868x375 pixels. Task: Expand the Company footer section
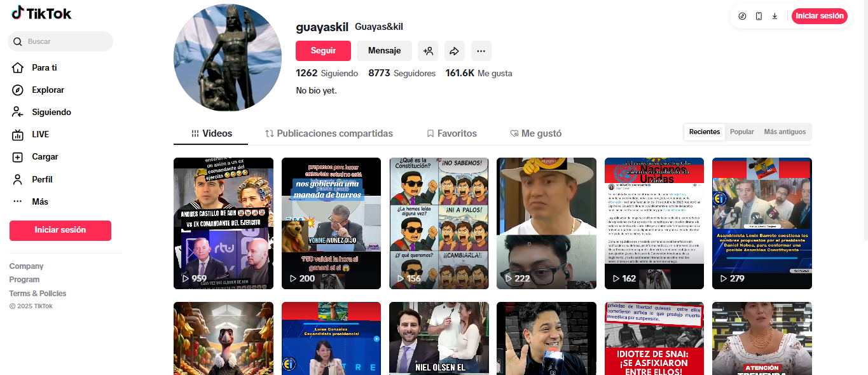pyautogui.click(x=27, y=266)
